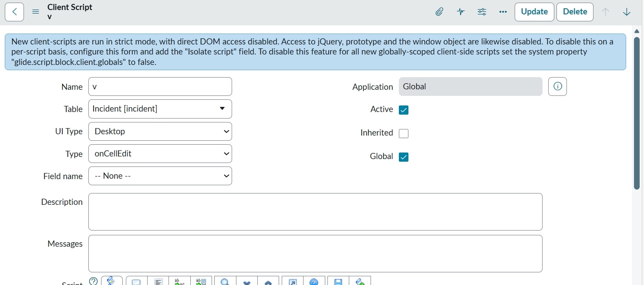Click the format code script toolbar icon
The width and height of the screenshot is (644, 285).
[158, 281]
